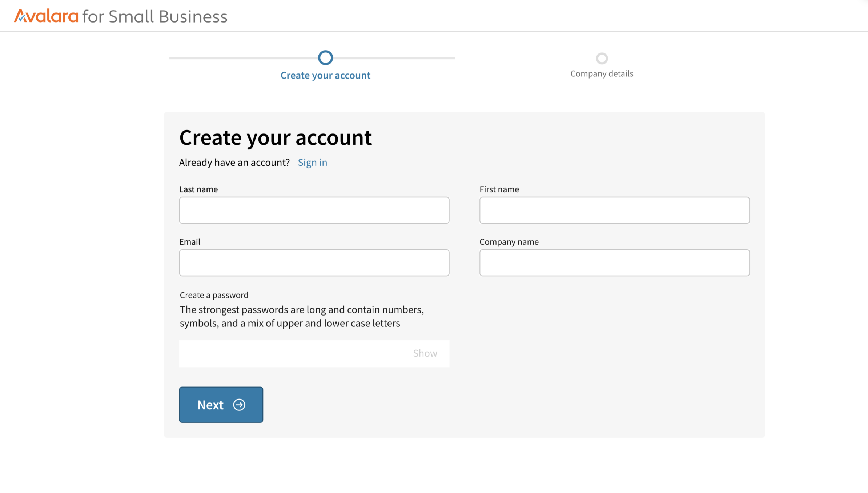868x493 pixels.
Task: Focus the First name input field
Action: coord(614,210)
